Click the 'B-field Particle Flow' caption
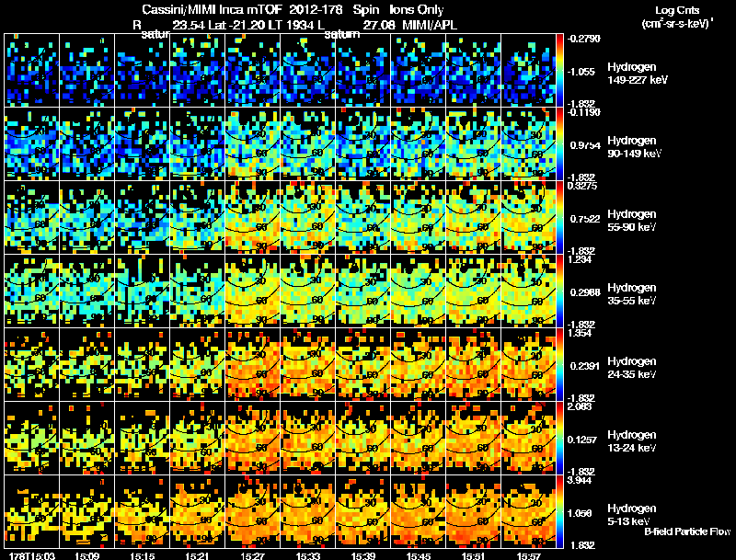This screenshot has width=736, height=560. [x=687, y=531]
